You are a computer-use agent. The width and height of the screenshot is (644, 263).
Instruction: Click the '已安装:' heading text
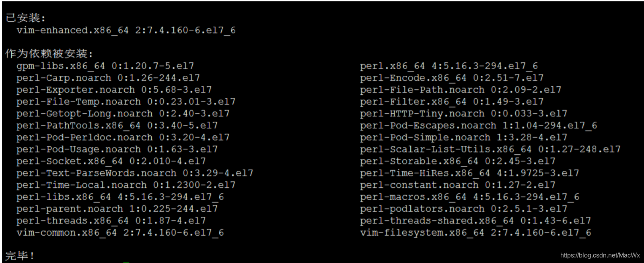[x=26, y=18]
